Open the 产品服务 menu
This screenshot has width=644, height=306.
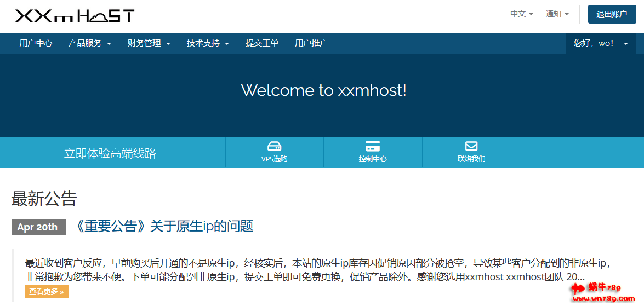pos(90,43)
